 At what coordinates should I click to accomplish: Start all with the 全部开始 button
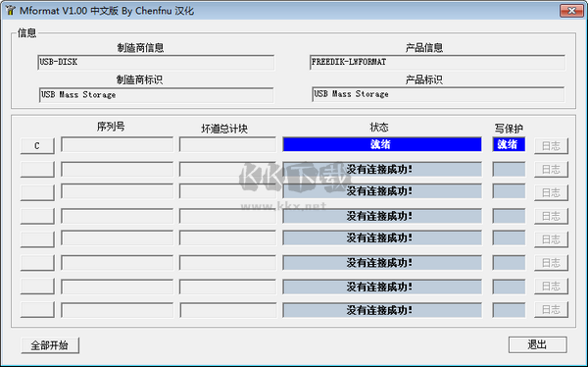pos(50,345)
